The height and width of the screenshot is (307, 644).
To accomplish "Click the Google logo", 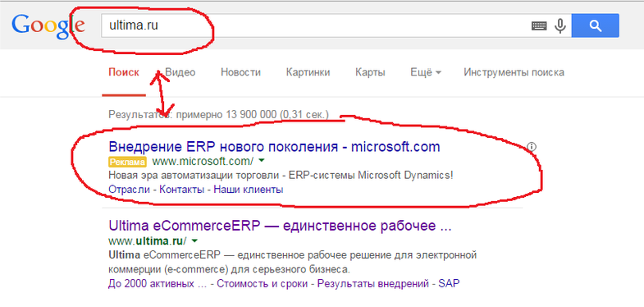I will 48,26.
